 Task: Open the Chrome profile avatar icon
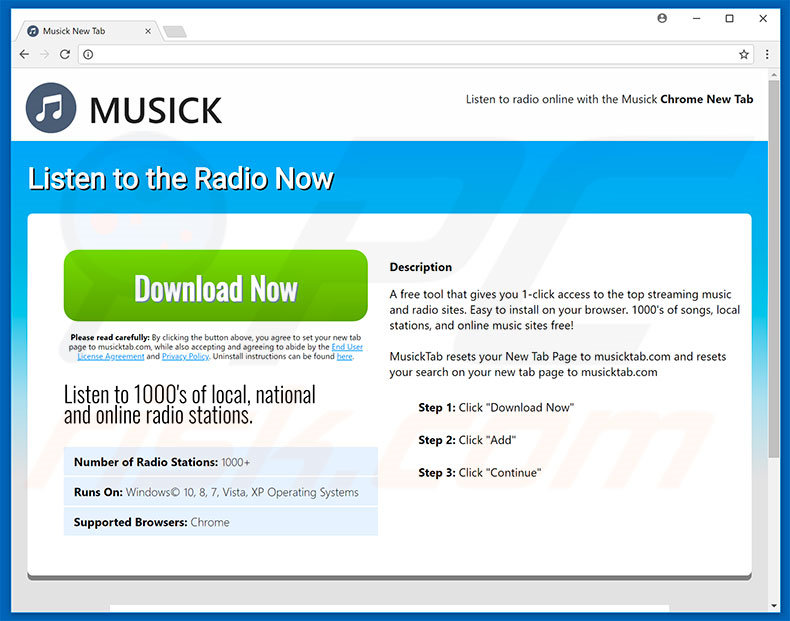tap(662, 18)
